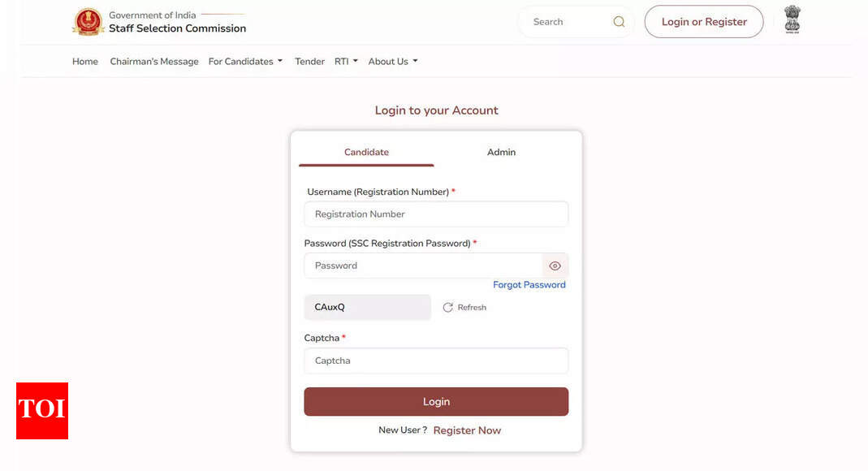Follow the Forgot Password link
Screen dimensions: 868x471
[x=529, y=285]
